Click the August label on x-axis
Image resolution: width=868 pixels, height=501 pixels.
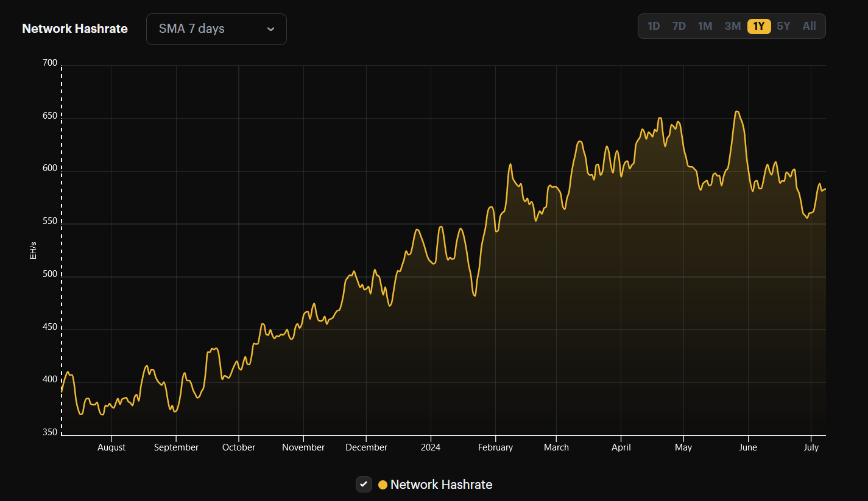tap(111, 447)
